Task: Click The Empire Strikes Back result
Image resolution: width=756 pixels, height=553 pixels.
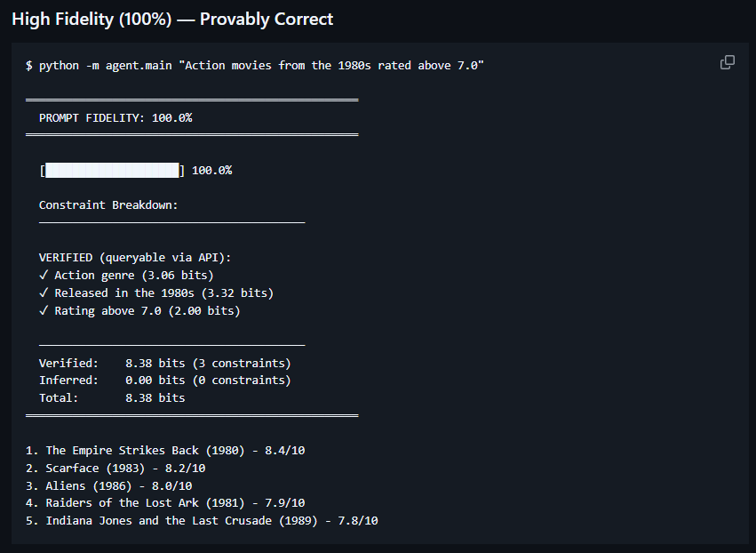Action: click(x=165, y=451)
